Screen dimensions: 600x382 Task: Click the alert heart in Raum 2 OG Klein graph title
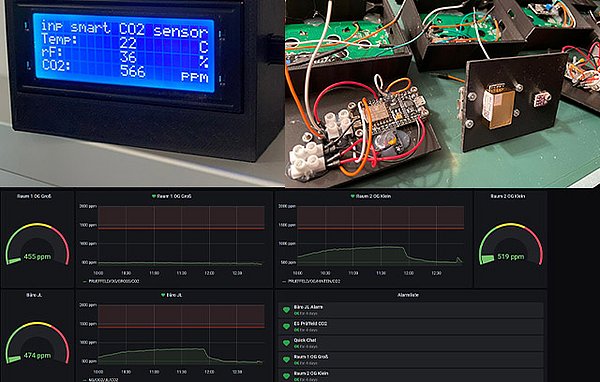pos(353,196)
